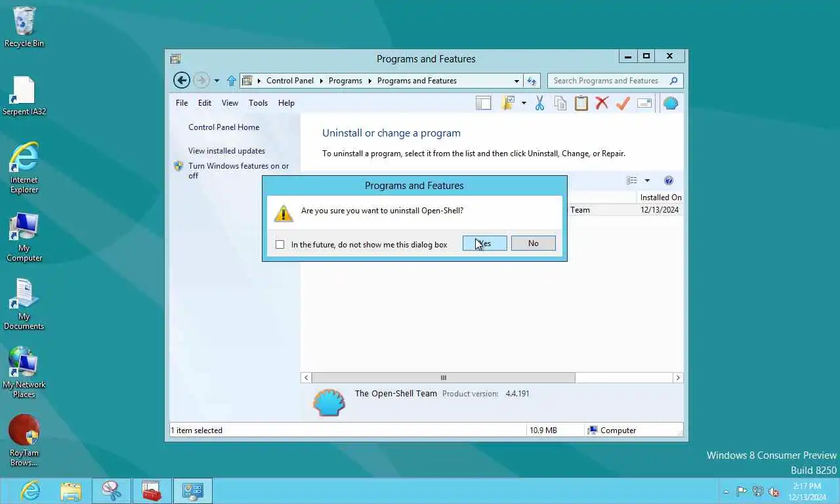Open View installed updates link
Image resolution: width=840 pixels, height=504 pixels.
coord(226,151)
